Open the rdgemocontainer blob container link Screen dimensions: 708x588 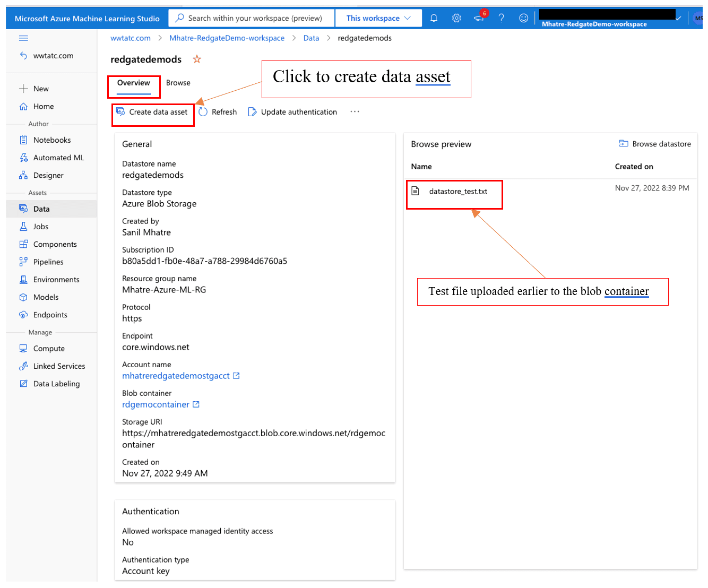coord(160,404)
